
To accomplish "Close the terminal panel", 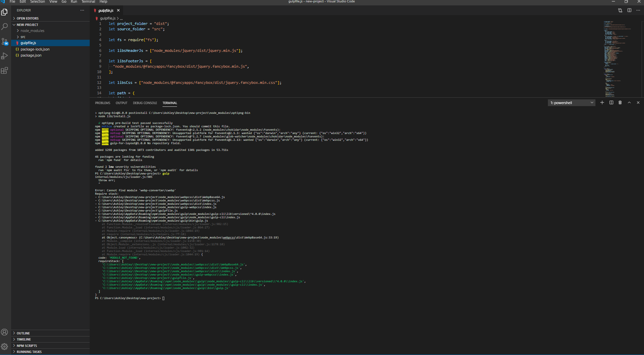I will coord(638,103).
